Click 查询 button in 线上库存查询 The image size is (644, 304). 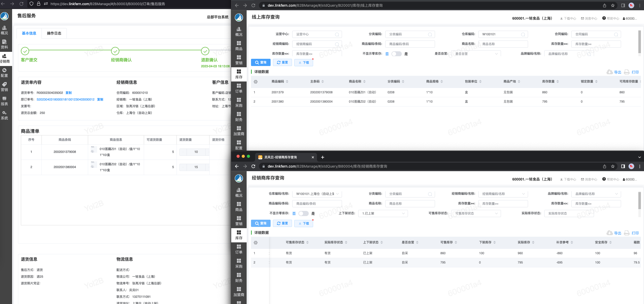(x=261, y=62)
